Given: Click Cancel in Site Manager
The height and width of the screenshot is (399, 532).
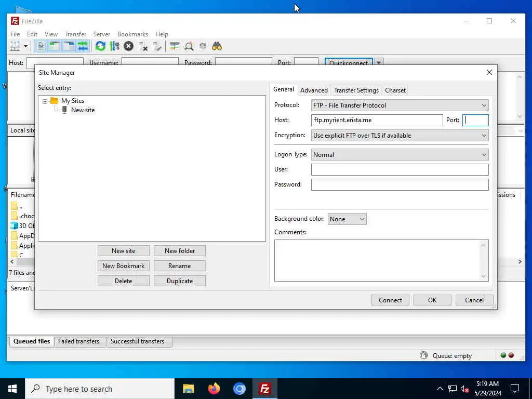Looking at the screenshot, I should [x=474, y=300].
